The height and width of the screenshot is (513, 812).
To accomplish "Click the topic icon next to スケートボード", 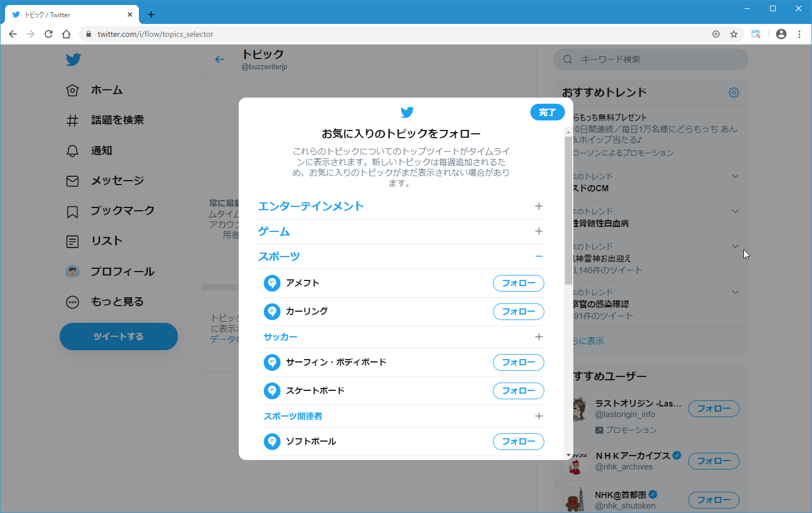I will (272, 390).
